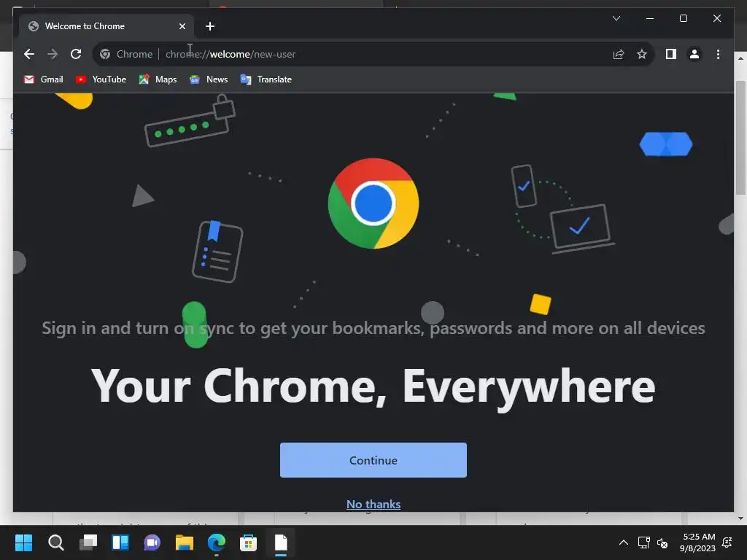Open Microsoft Store from taskbar
The width and height of the screenshot is (747, 560).
pos(248,542)
